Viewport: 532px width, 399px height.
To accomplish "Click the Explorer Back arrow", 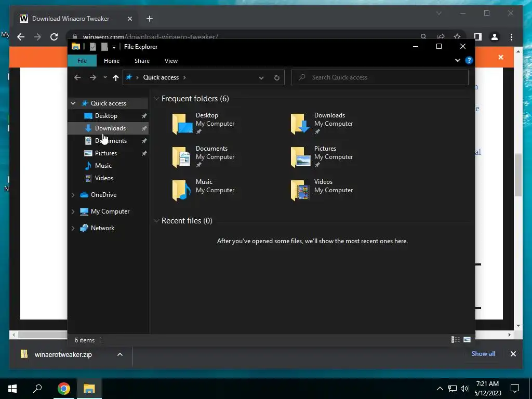I will pyautogui.click(x=77, y=77).
